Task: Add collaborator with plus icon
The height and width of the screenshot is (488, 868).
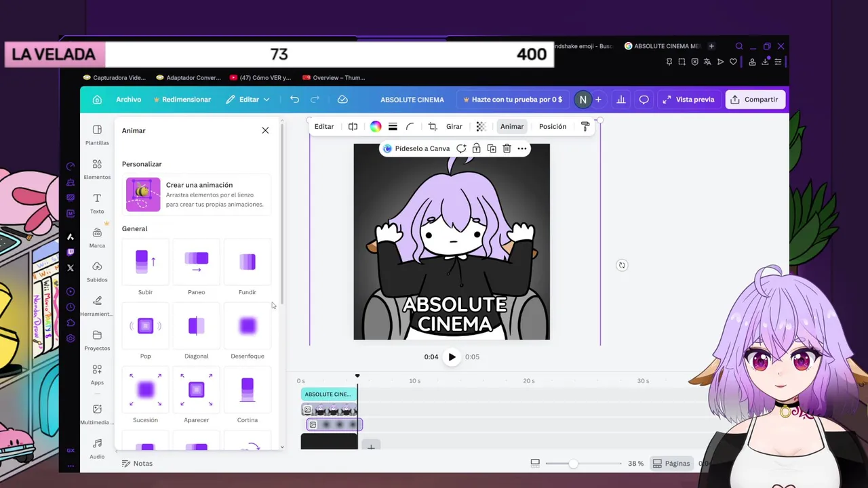Action: coord(598,100)
